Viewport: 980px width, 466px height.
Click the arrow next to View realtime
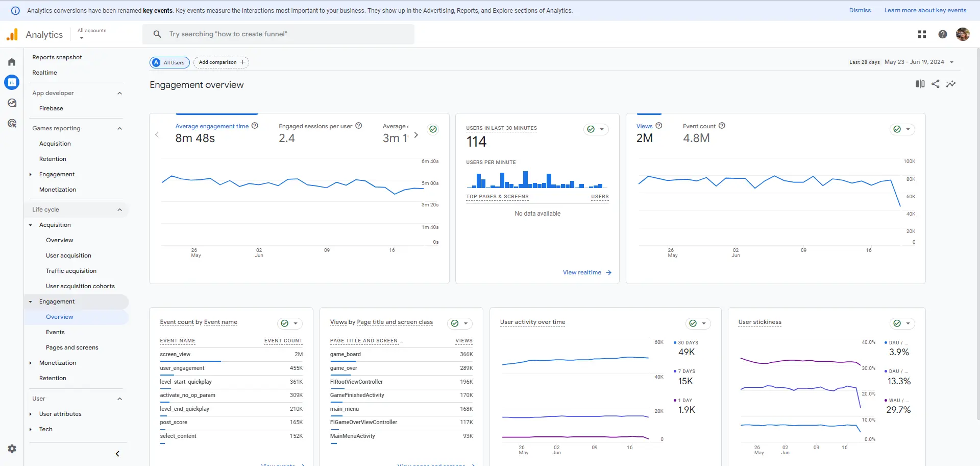[608, 273]
